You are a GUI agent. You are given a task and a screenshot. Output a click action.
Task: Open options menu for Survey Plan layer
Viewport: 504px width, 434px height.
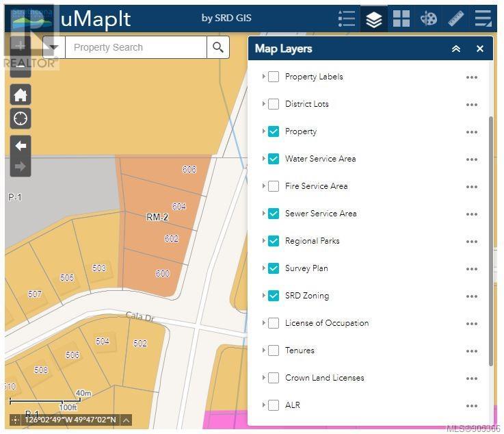click(x=471, y=269)
